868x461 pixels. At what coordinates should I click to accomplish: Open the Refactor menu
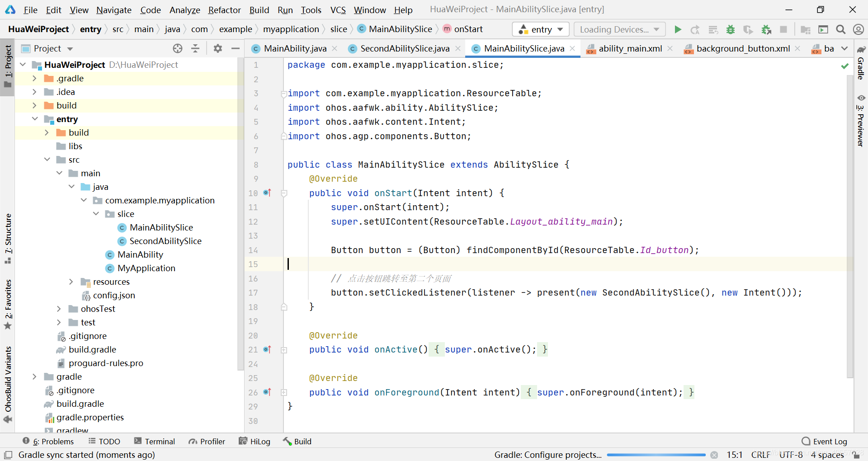click(224, 10)
